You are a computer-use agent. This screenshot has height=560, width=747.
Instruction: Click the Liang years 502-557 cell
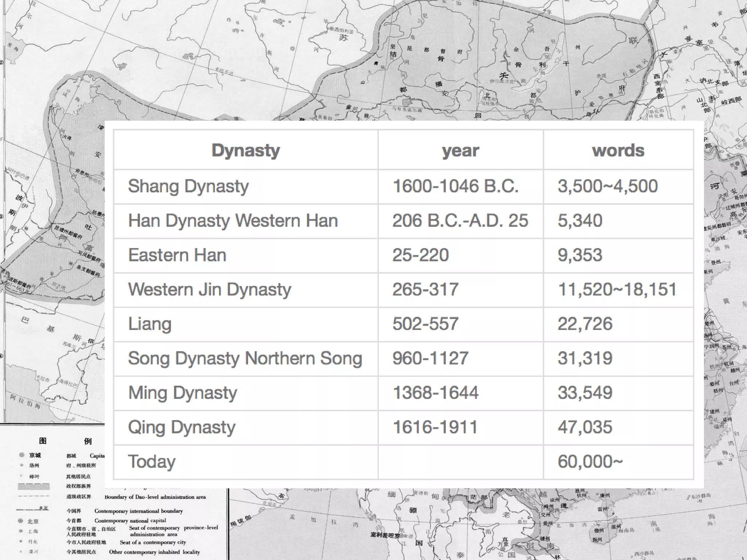tap(425, 324)
